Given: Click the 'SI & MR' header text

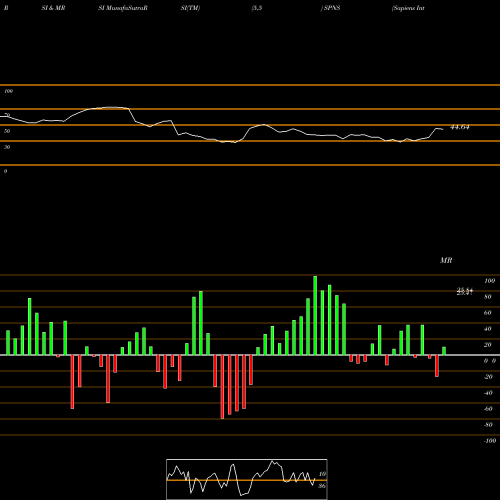Looking at the screenshot, I should tap(53, 8).
